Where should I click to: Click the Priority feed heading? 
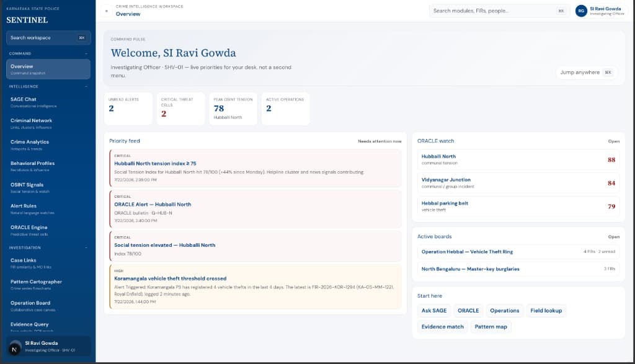coord(124,141)
